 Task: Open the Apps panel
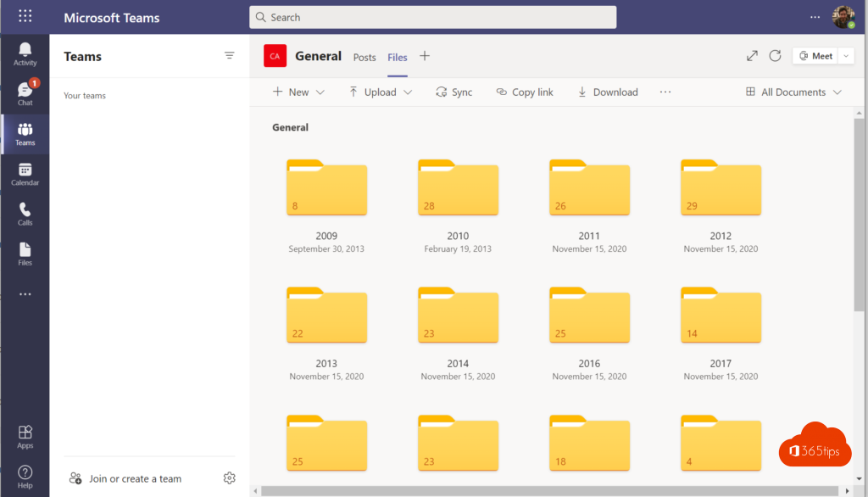click(x=25, y=436)
